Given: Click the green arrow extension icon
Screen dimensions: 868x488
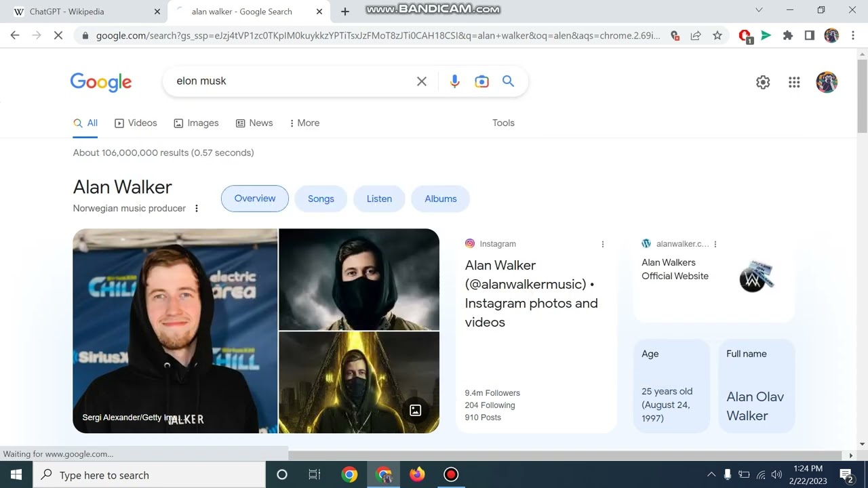Looking at the screenshot, I should [x=766, y=35].
